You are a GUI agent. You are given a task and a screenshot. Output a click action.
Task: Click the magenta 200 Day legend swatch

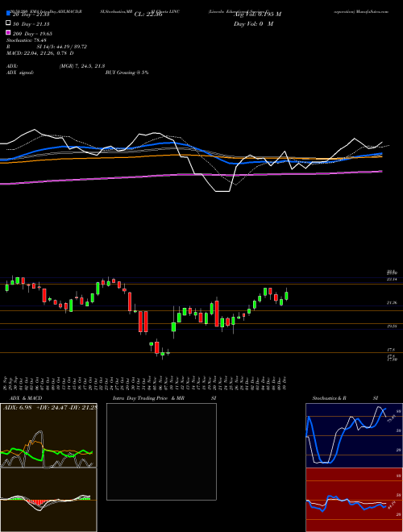(8, 32)
